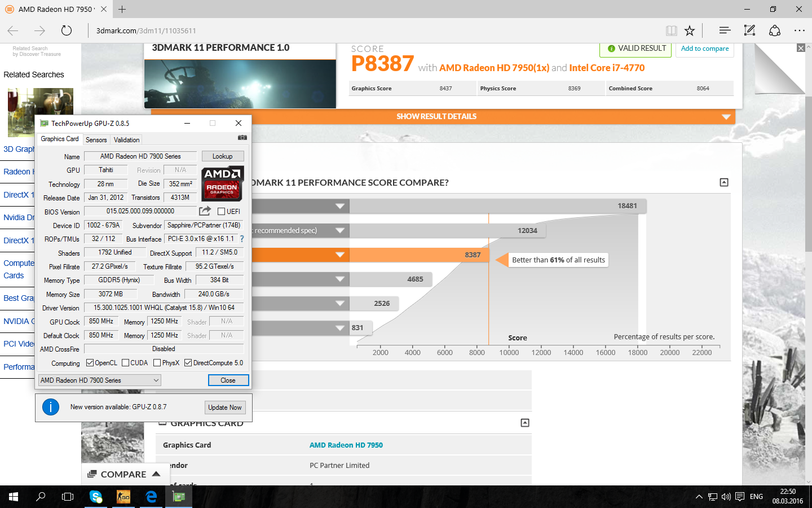
Task: Click the Bus Interface question mark
Action: pyautogui.click(x=242, y=239)
